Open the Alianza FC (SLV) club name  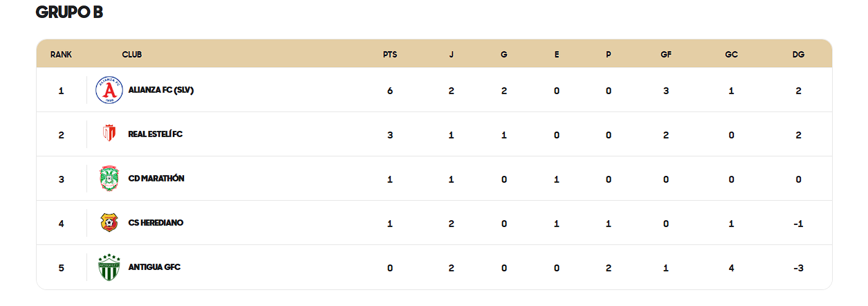tap(161, 90)
